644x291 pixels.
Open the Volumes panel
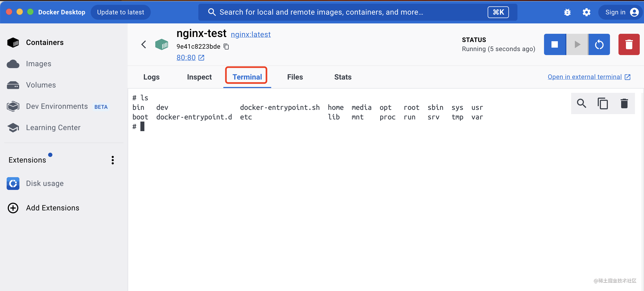(x=40, y=85)
